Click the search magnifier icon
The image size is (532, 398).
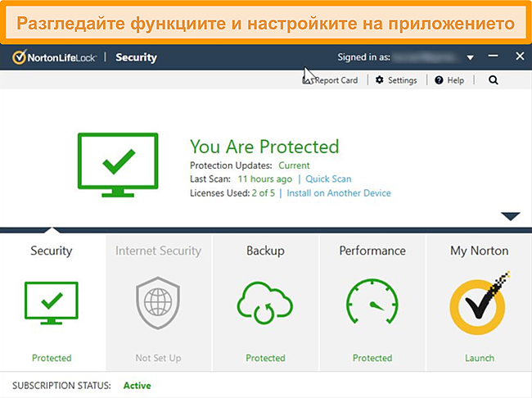click(x=494, y=80)
